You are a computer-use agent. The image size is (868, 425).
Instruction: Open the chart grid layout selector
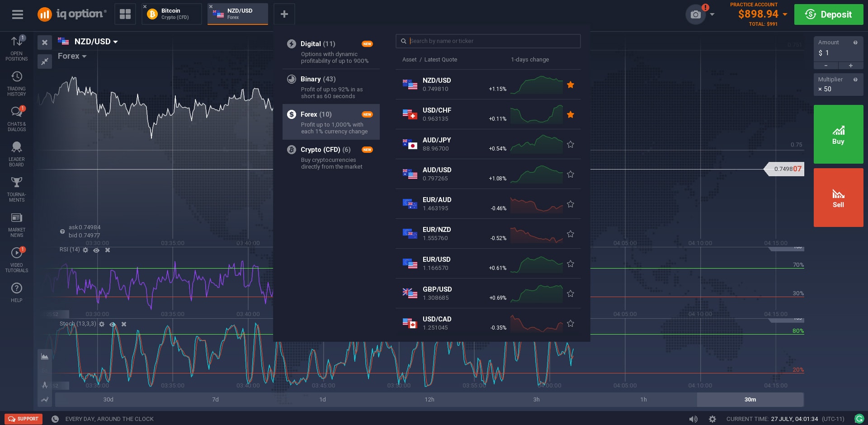(x=125, y=14)
